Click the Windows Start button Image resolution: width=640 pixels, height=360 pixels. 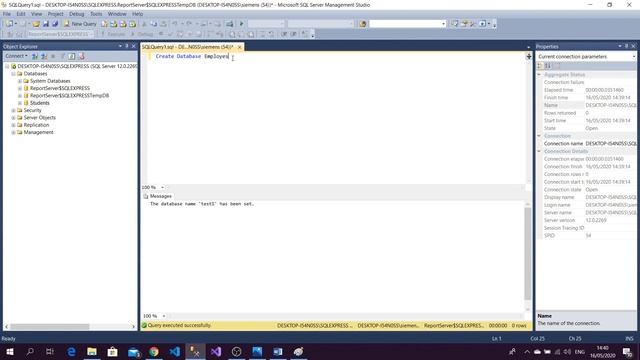(10, 351)
